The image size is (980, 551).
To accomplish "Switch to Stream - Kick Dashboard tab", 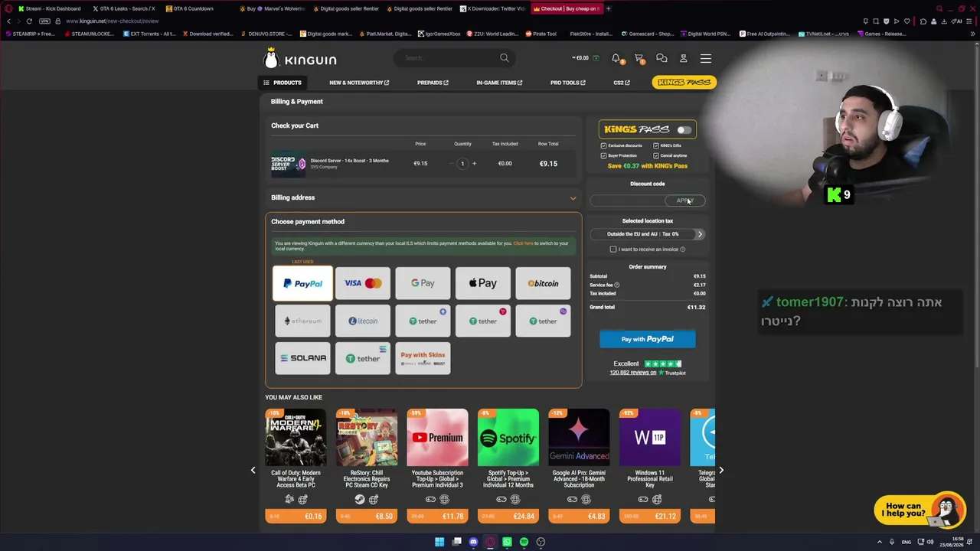I will (51, 8).
